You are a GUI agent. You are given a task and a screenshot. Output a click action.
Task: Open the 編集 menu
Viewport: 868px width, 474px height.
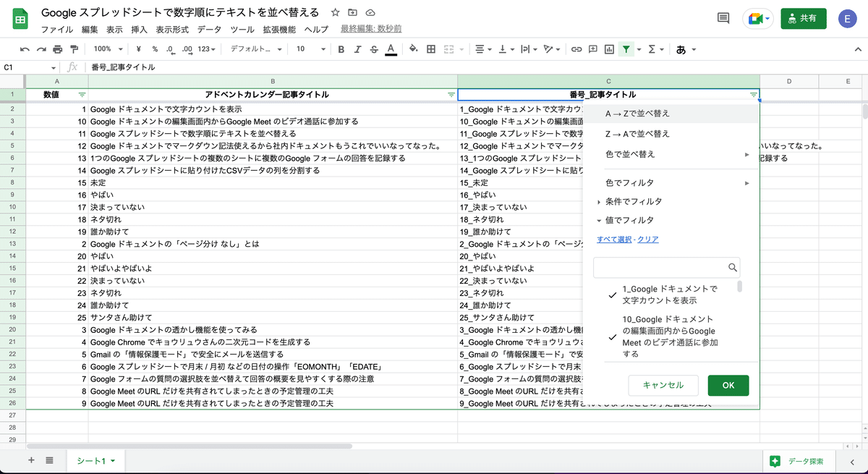tap(90, 30)
